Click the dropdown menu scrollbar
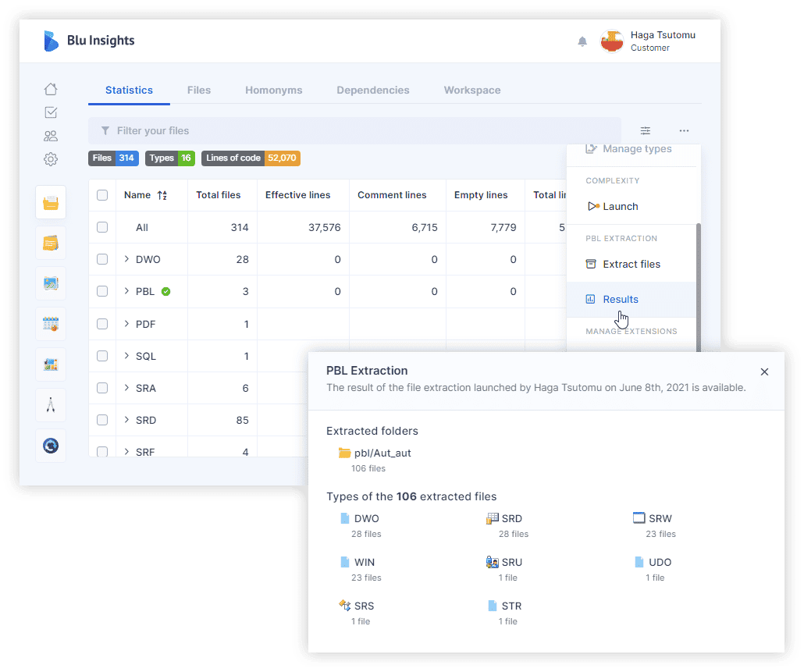804x672 pixels. point(699,287)
